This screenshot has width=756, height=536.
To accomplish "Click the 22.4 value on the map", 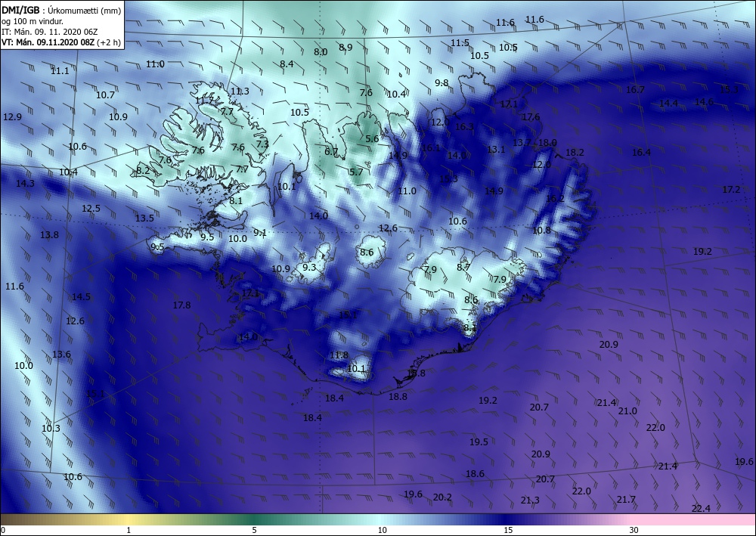I will 701,509.
